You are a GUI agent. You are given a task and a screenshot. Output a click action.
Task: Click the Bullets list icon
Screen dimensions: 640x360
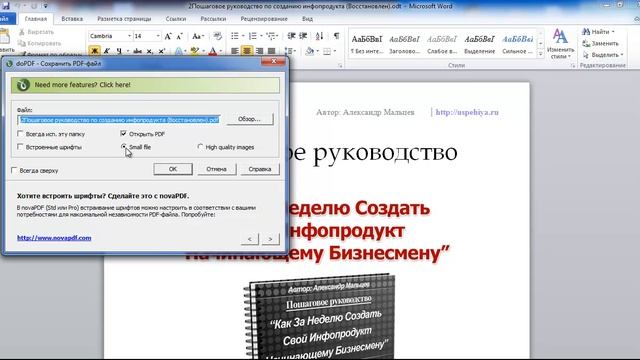[x=235, y=36]
